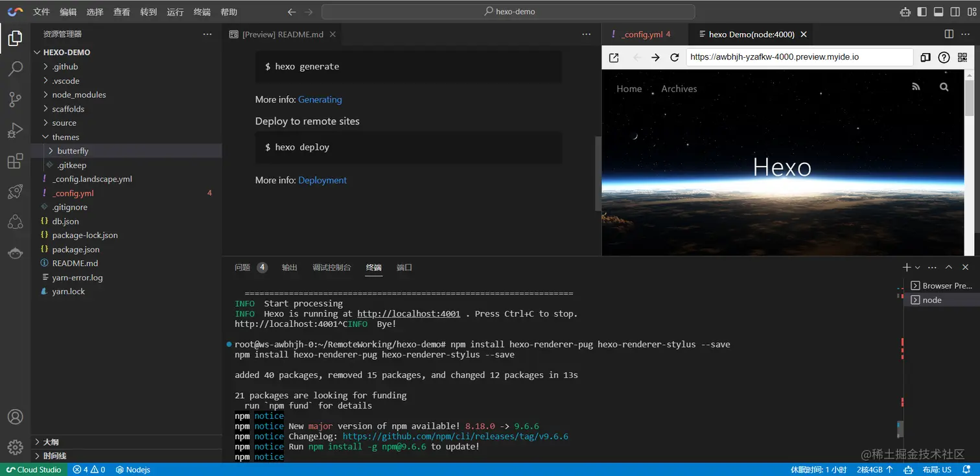This screenshot has height=476, width=980.
Task: Click the browser preview forward arrow
Action: coord(655,57)
